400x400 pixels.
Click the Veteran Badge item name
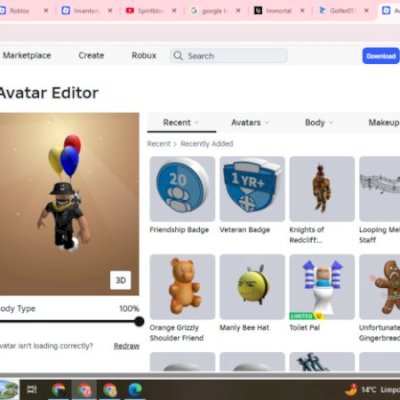coord(245,230)
